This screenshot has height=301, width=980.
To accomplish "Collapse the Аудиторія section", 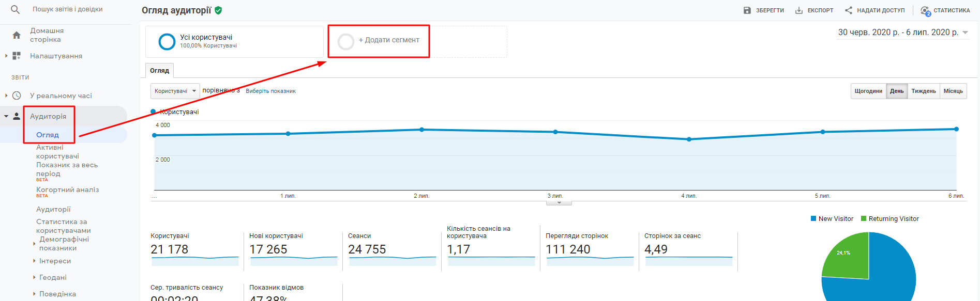I will coord(6,116).
